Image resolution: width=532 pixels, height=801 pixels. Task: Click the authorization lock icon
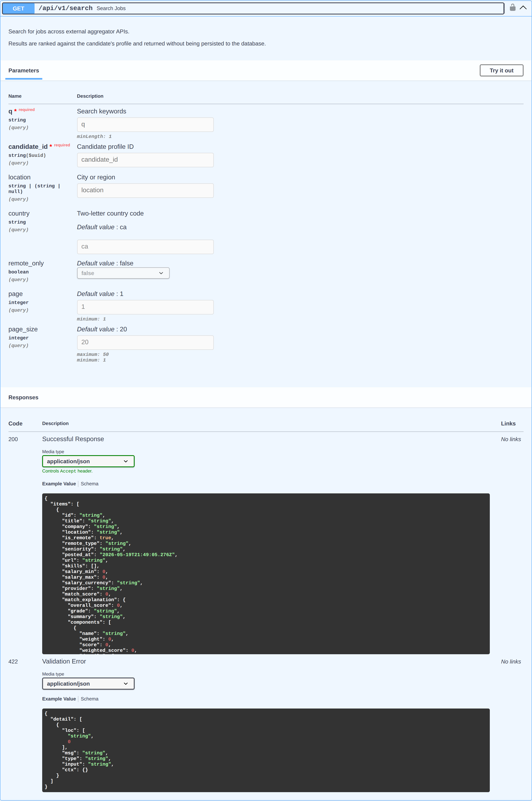click(x=512, y=7)
